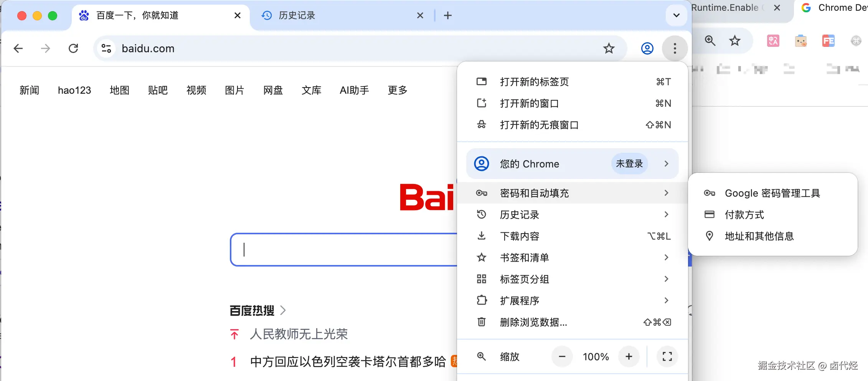Expand the 书签和清单 submenu

572,257
